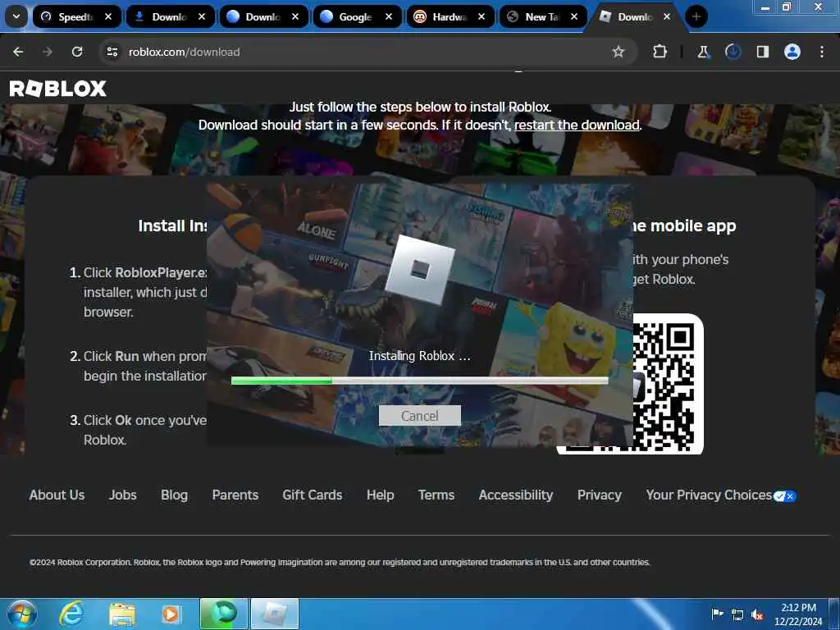The image size is (840, 630).
Task: Click the Roblox logo
Action: click(58, 89)
